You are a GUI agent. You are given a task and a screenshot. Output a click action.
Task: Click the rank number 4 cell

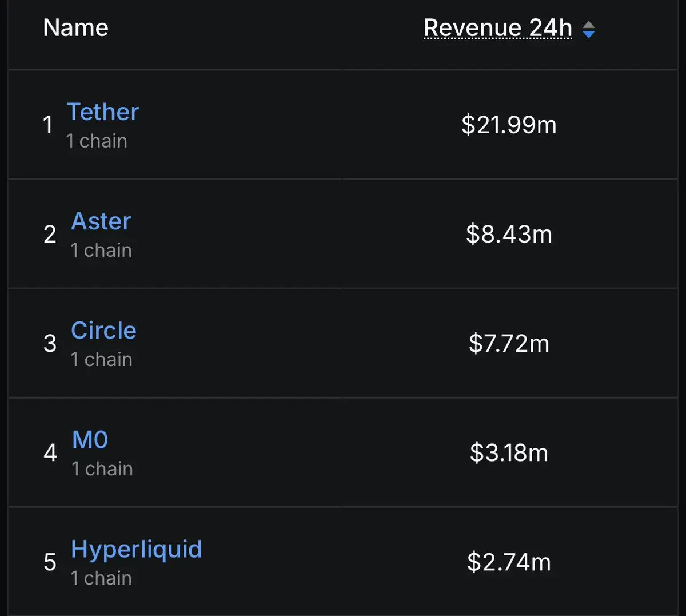click(50, 452)
